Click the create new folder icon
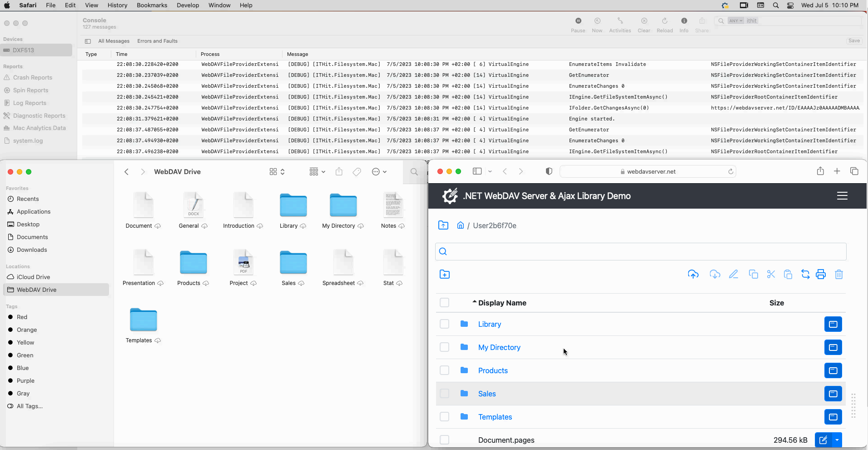 point(445,274)
